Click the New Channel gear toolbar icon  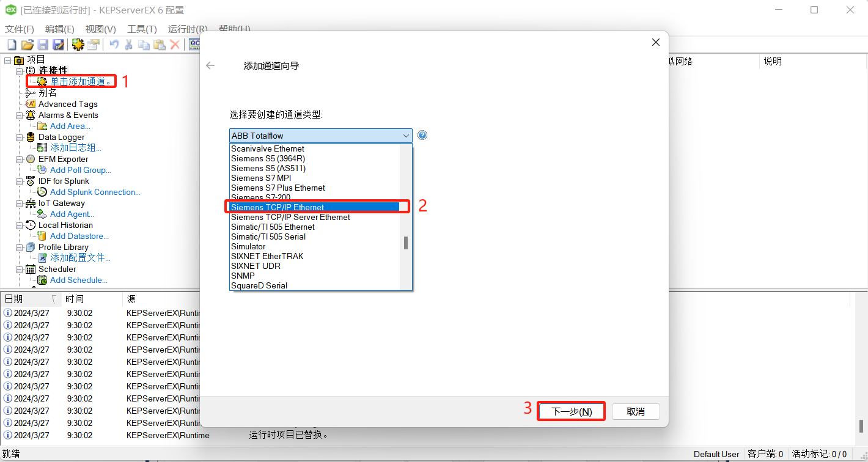(78, 45)
